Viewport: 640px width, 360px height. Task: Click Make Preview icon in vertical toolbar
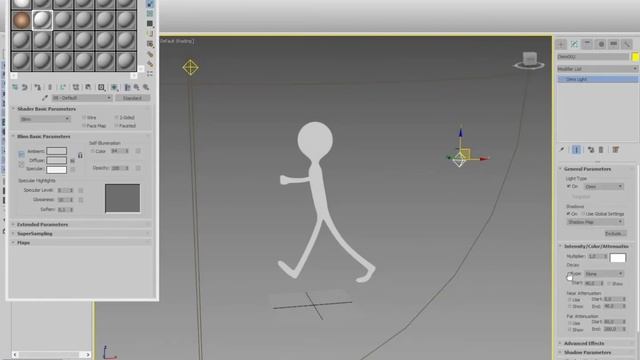[x=150, y=44]
